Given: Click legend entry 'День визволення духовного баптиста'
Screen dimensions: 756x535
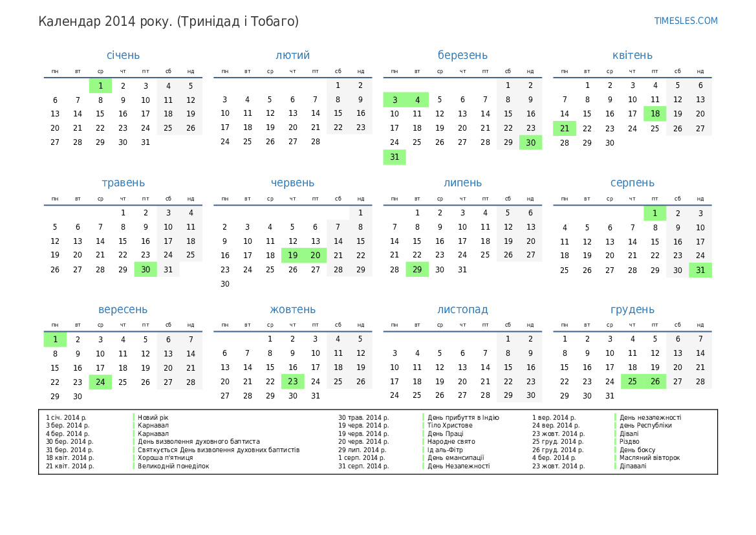Looking at the screenshot, I should (x=199, y=441).
